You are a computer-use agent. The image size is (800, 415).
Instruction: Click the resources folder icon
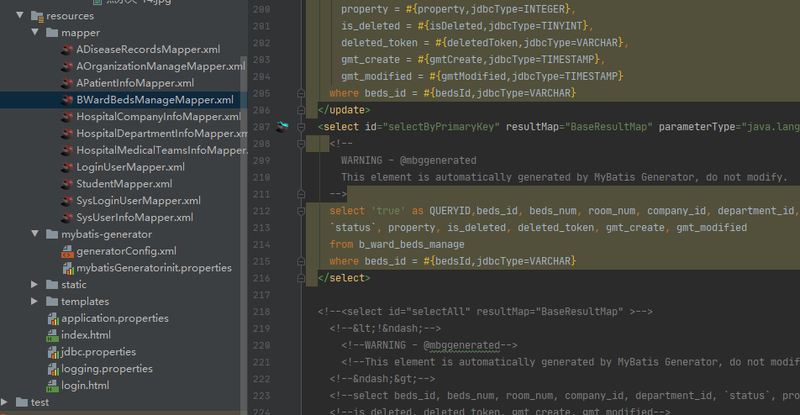(37, 16)
